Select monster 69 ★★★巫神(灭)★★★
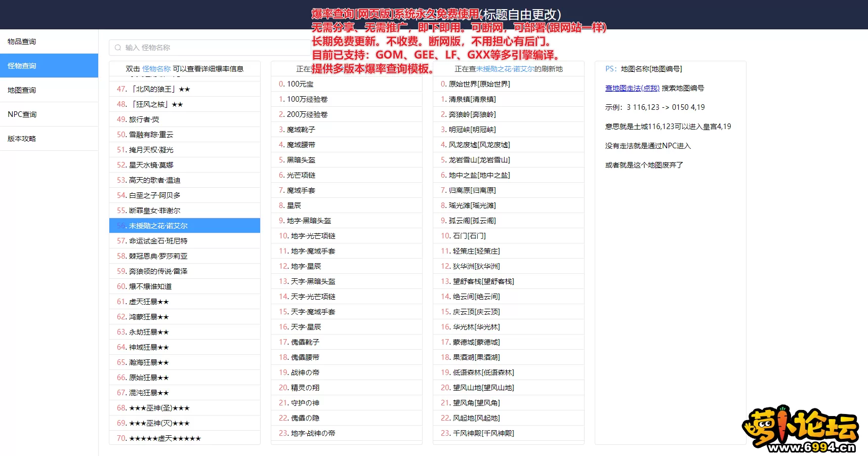868x456 pixels. pos(185,423)
